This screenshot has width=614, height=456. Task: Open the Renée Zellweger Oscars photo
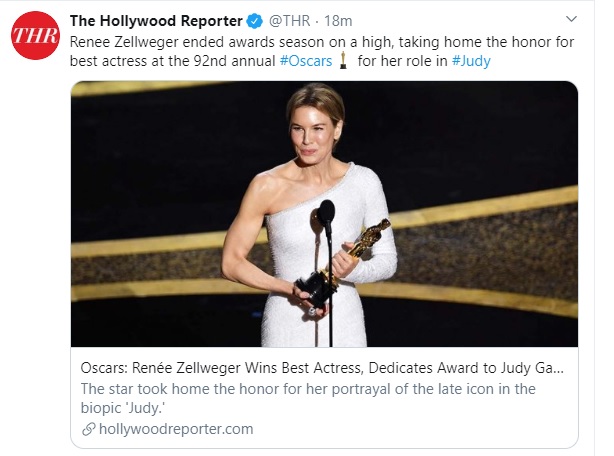tap(324, 214)
